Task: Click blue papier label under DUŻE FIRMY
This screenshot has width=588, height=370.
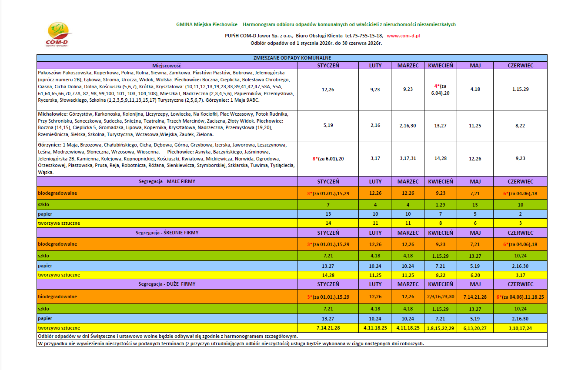Action: [45, 318]
